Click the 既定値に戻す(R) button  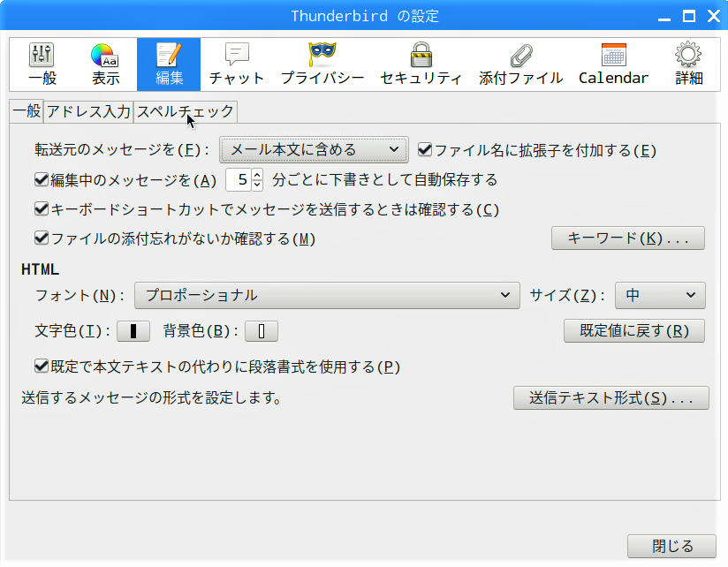click(634, 331)
